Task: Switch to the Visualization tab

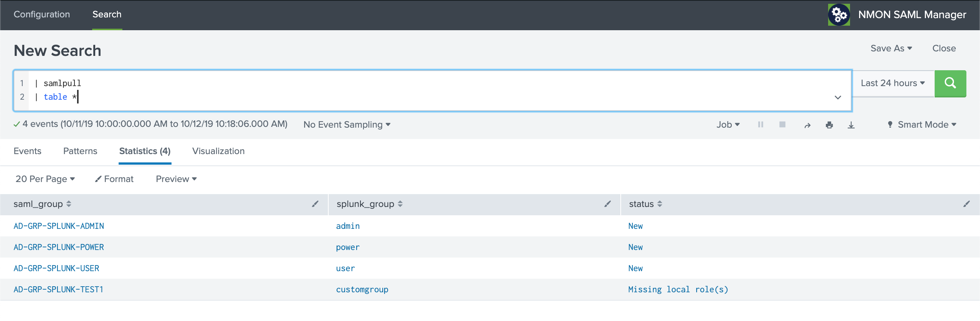Action: pos(218,151)
